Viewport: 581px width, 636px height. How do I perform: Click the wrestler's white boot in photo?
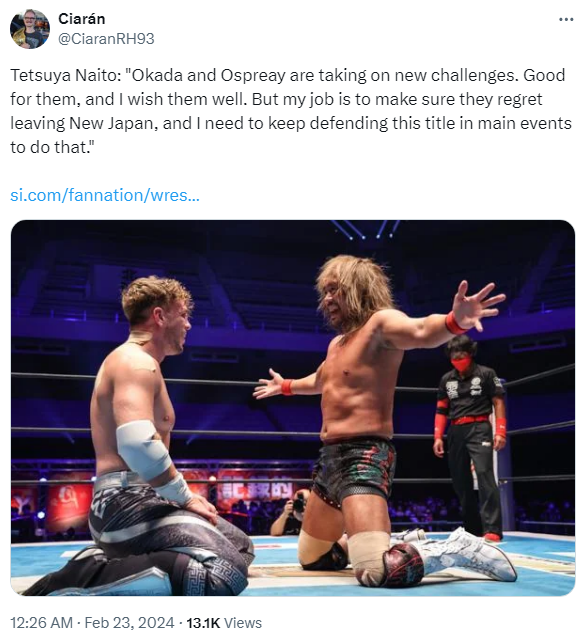click(x=469, y=558)
